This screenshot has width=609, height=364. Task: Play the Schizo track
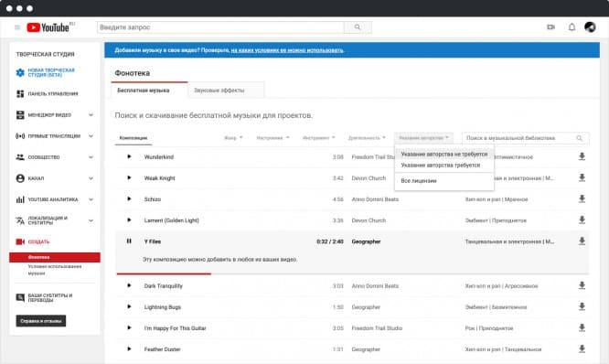129,198
